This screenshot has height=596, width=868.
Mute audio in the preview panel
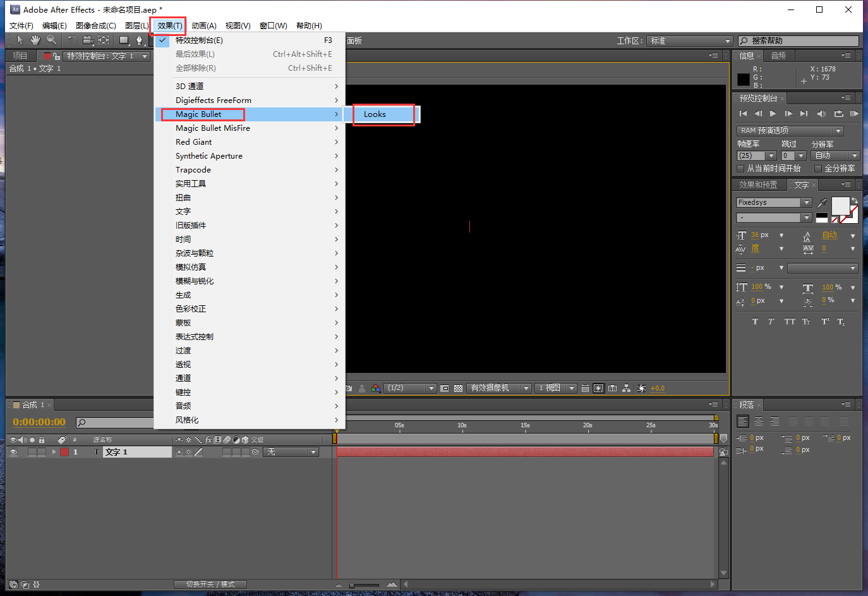(x=821, y=114)
